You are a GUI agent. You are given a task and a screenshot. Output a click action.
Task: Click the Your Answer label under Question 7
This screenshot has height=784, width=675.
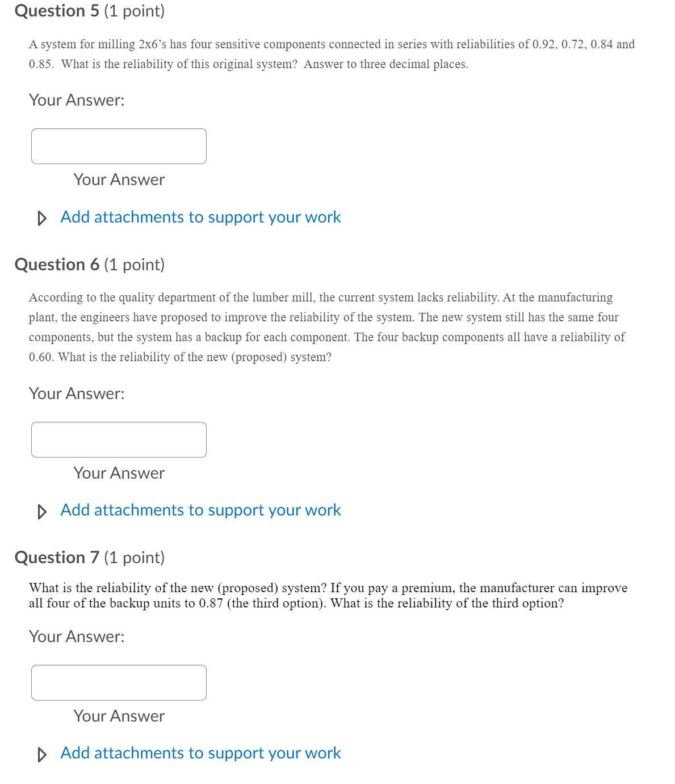coord(118,716)
